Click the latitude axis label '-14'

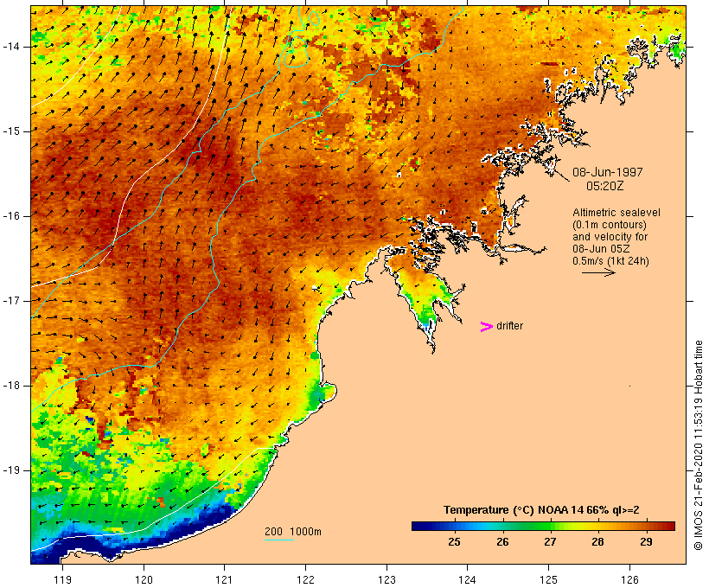[x=11, y=47]
